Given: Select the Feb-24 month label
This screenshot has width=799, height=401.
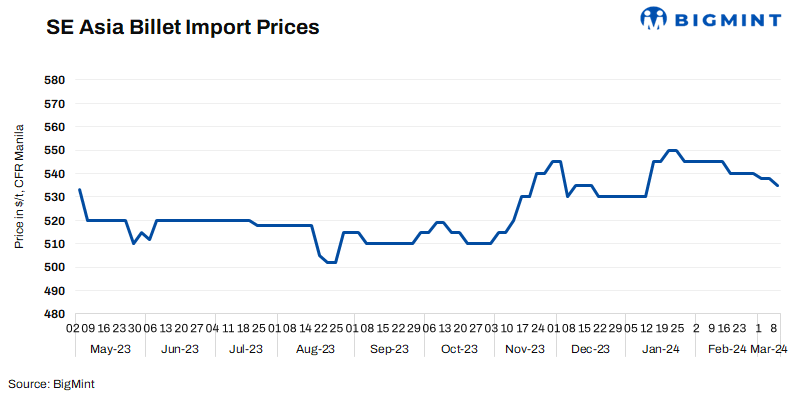Looking at the screenshot, I should point(727,349).
